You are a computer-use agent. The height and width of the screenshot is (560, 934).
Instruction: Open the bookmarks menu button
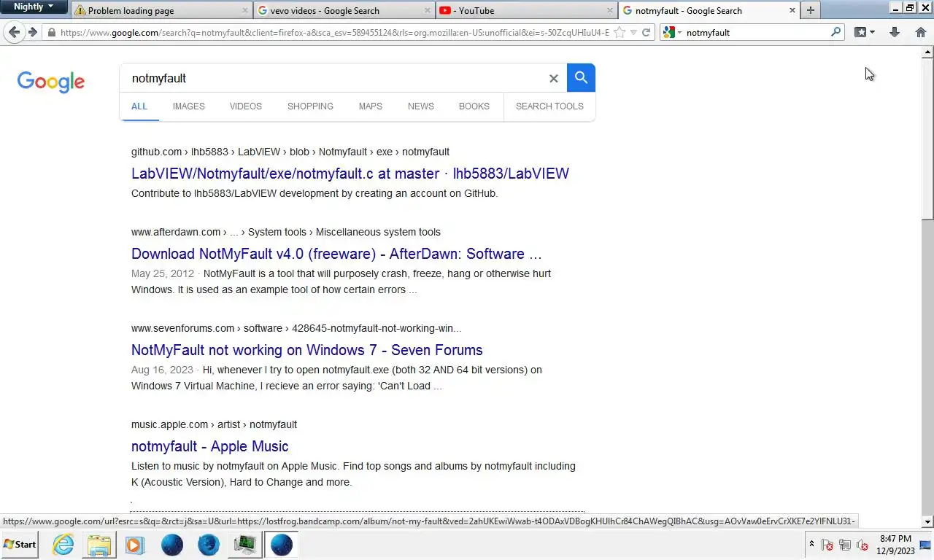pyautogui.click(x=865, y=32)
